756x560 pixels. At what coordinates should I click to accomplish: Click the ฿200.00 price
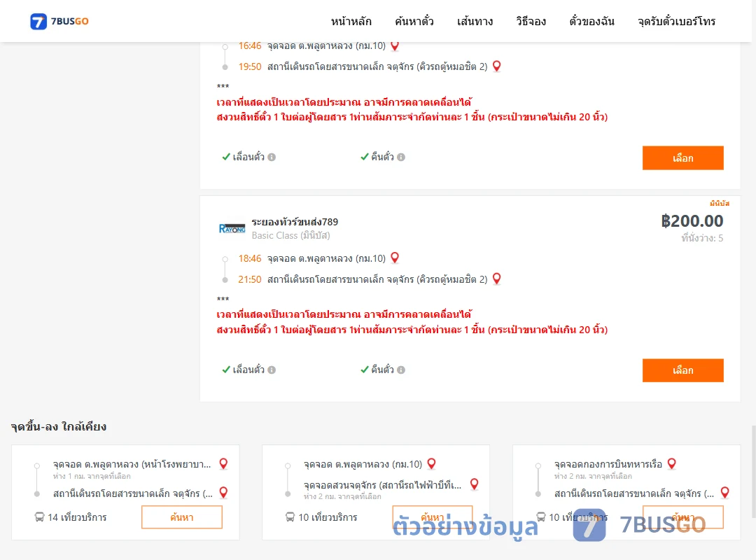[x=692, y=221]
